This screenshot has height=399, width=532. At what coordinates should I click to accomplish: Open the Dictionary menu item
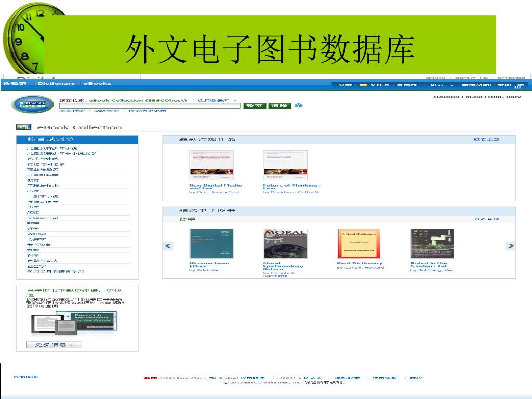coord(56,83)
